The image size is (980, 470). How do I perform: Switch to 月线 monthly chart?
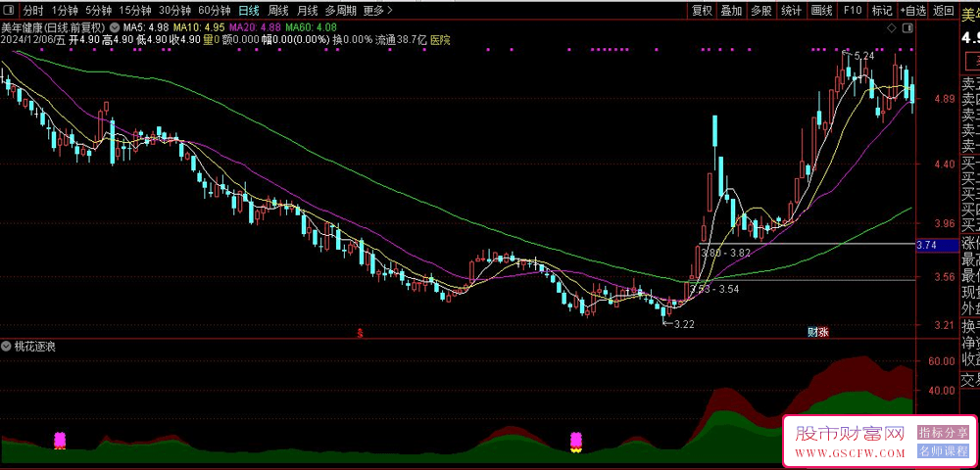pos(306,10)
